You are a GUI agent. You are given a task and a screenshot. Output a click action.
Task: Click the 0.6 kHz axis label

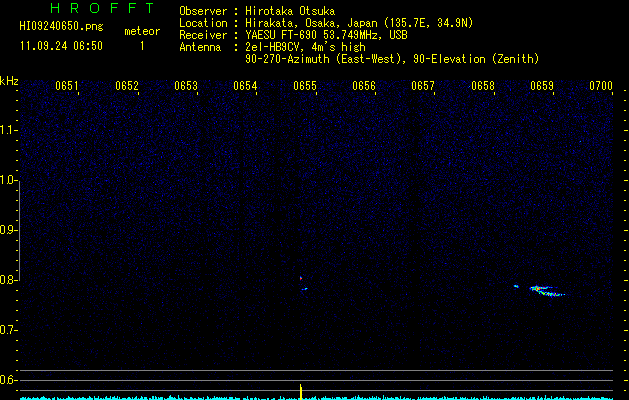[8, 380]
